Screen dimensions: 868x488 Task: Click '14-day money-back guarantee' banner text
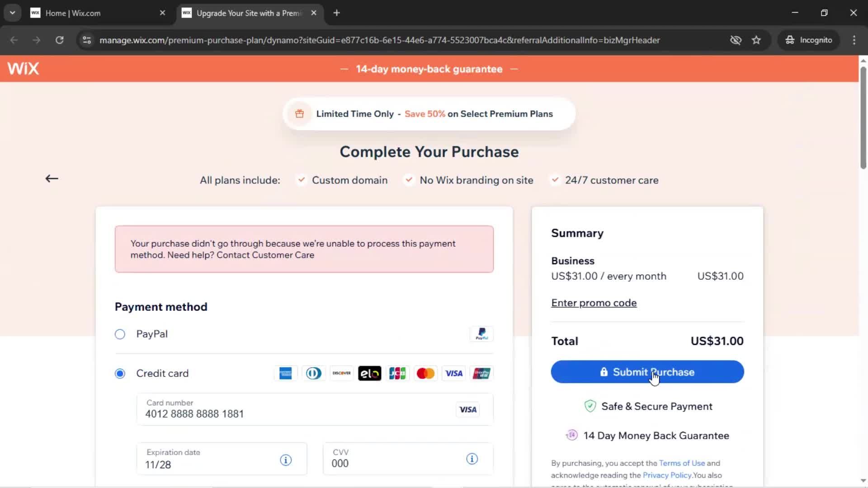[429, 69]
